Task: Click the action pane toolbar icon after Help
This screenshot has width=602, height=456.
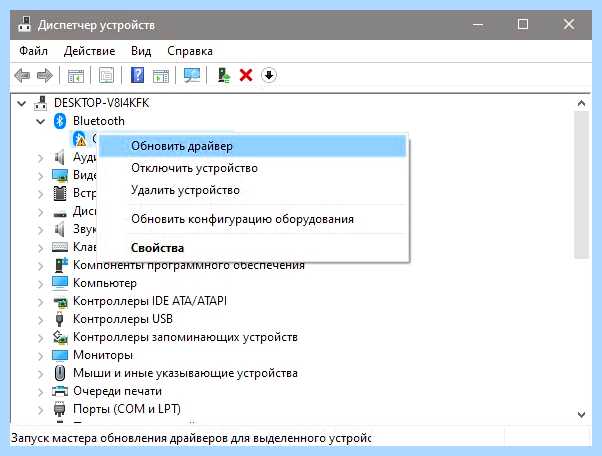Action: [x=160, y=75]
